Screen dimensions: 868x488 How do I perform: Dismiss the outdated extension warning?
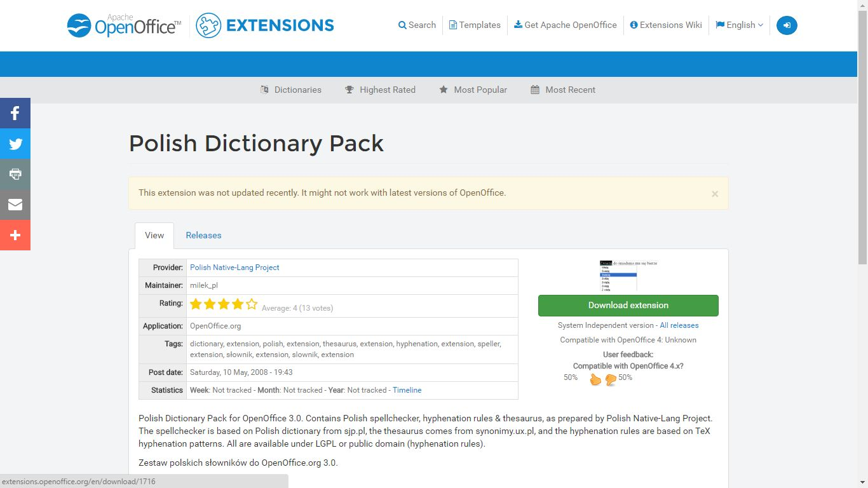pos(715,194)
